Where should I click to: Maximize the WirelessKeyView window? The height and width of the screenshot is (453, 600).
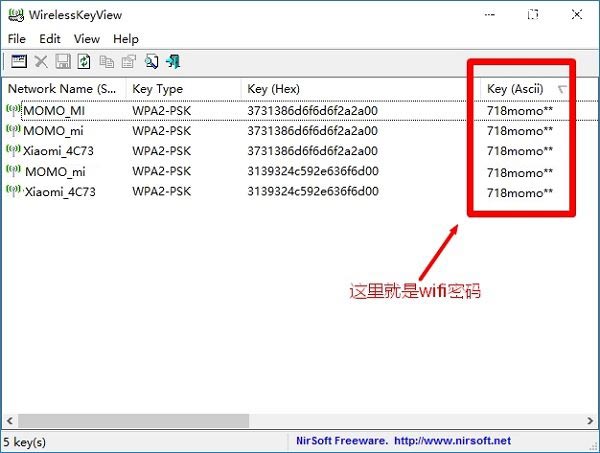pos(533,15)
